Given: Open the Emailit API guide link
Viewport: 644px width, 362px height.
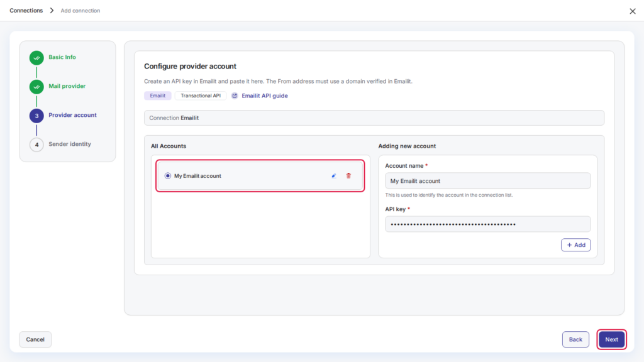Looking at the screenshot, I should click(265, 96).
